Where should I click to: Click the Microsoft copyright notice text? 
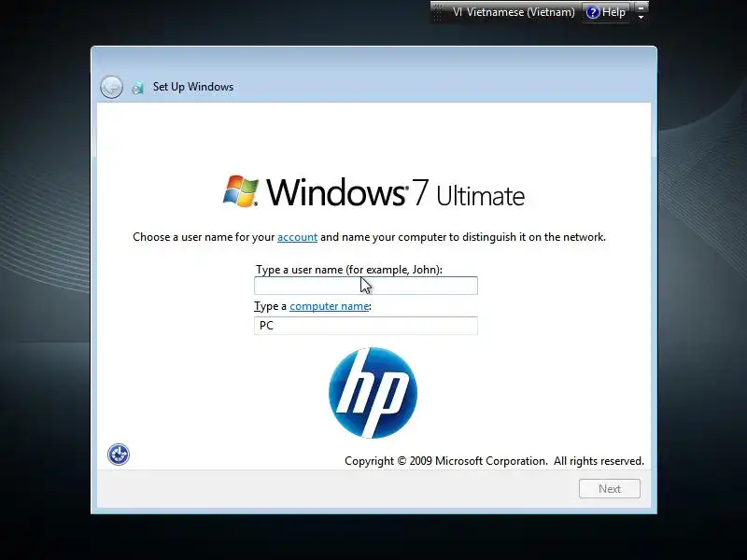[x=494, y=461]
